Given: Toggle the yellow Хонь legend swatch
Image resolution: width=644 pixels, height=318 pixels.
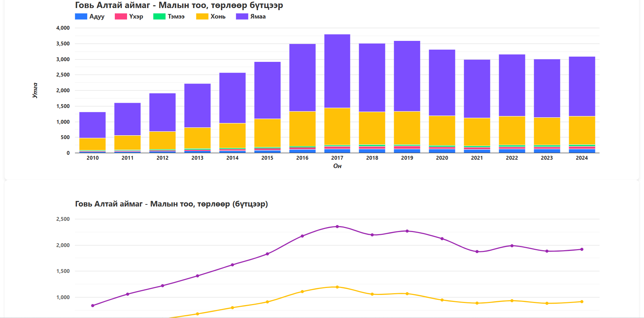Looking at the screenshot, I should (x=202, y=16).
